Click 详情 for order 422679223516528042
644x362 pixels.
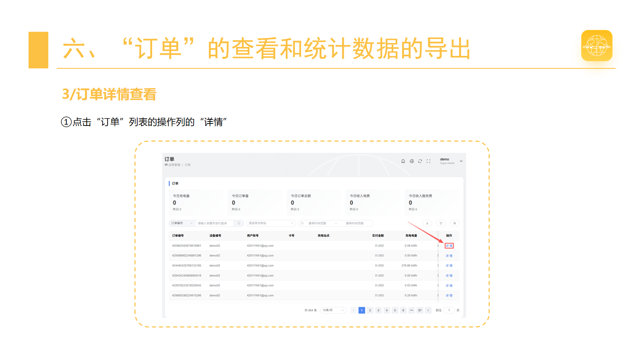click(449, 286)
